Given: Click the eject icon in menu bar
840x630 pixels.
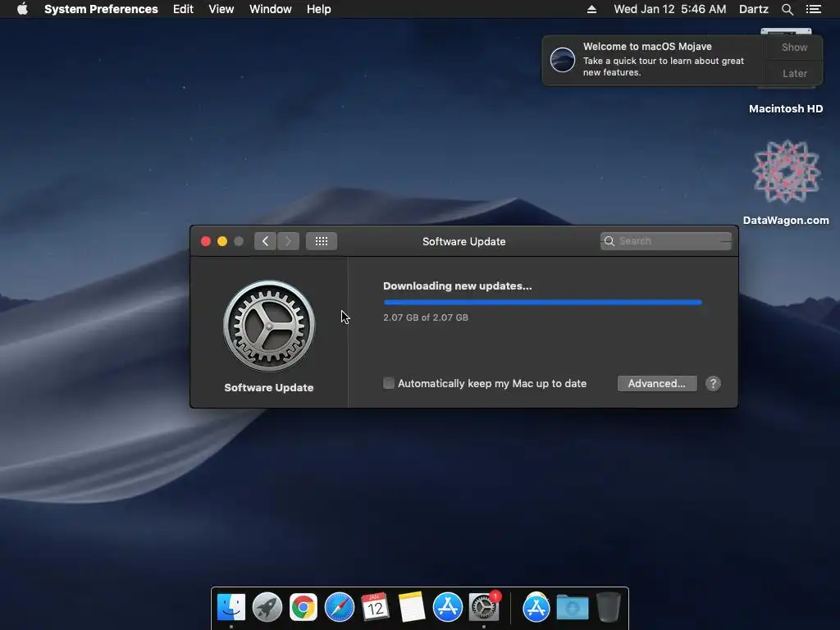Looking at the screenshot, I should coord(591,9).
